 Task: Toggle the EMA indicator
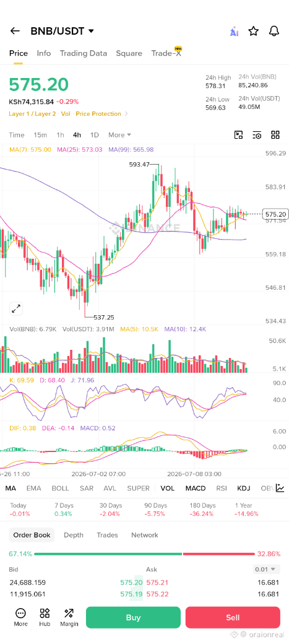pos(33,489)
